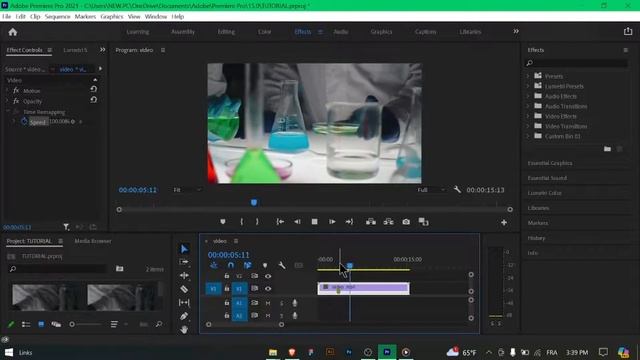Reset Motion effect parameters

(93, 89)
